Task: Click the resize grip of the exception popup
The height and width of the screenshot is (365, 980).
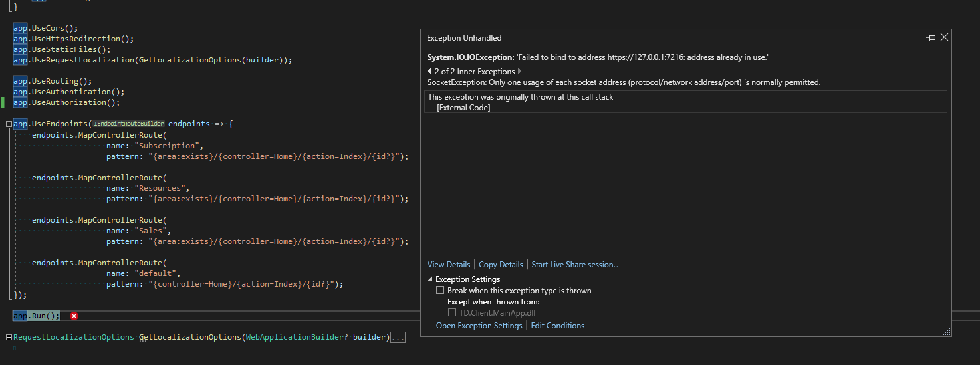Action: 946,331
